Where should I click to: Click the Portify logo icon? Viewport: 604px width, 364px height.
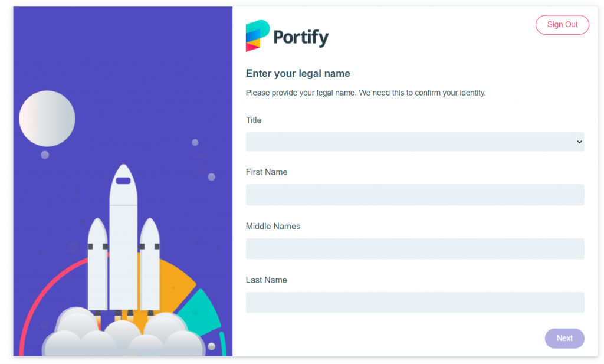[258, 36]
